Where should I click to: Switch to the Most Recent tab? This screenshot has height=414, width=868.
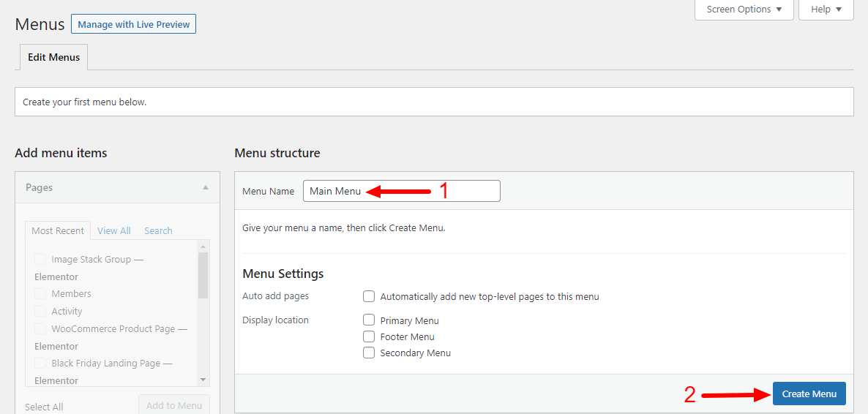point(58,231)
